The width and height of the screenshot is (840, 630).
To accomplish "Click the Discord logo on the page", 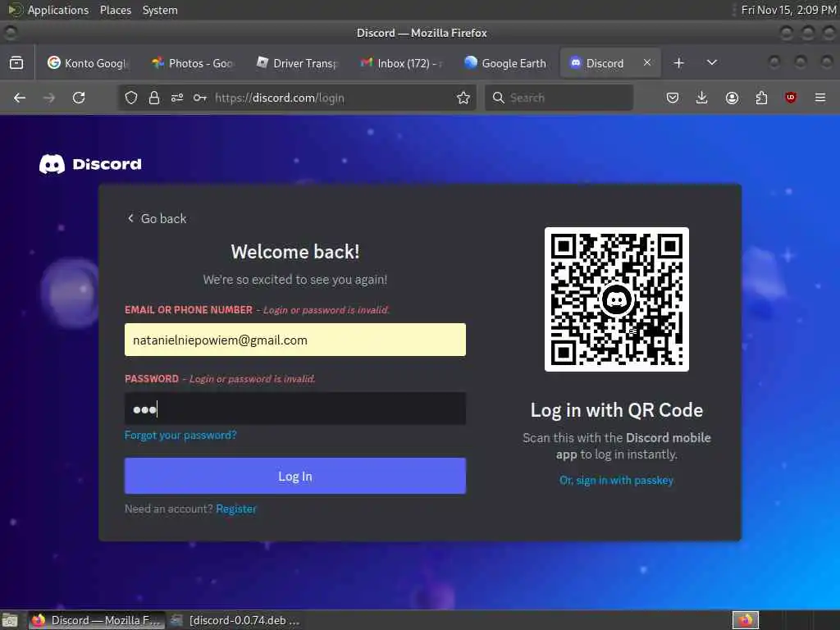I will pos(90,164).
